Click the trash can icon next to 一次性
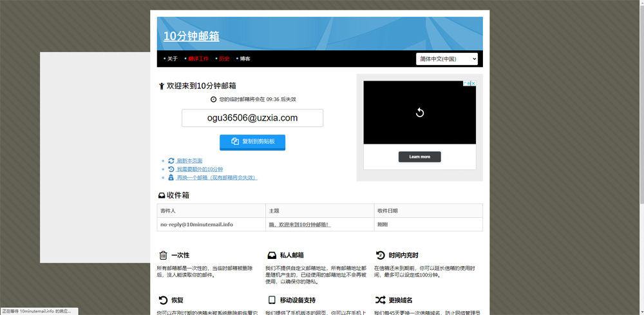The width and height of the screenshot is (644, 315). click(163, 255)
